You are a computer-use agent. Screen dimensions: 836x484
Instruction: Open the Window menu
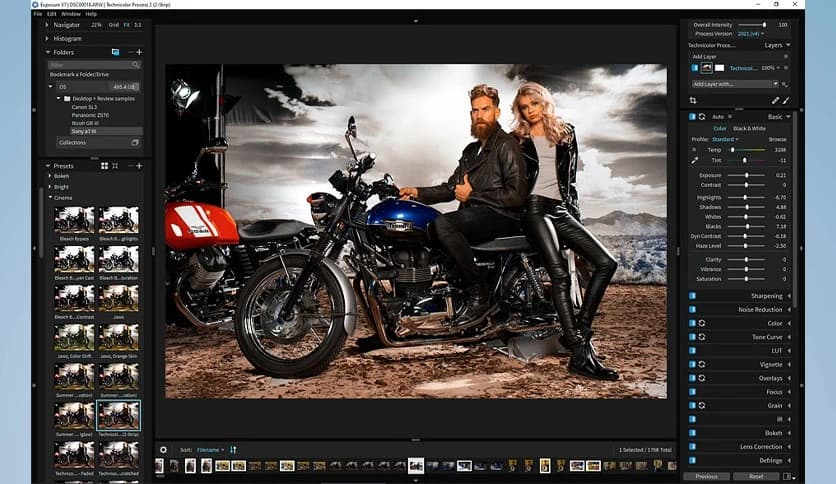coord(71,14)
